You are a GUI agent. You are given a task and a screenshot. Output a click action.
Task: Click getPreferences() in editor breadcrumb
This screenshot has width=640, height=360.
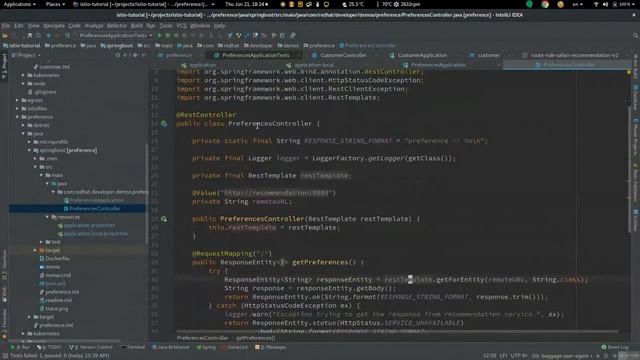[x=256, y=338]
